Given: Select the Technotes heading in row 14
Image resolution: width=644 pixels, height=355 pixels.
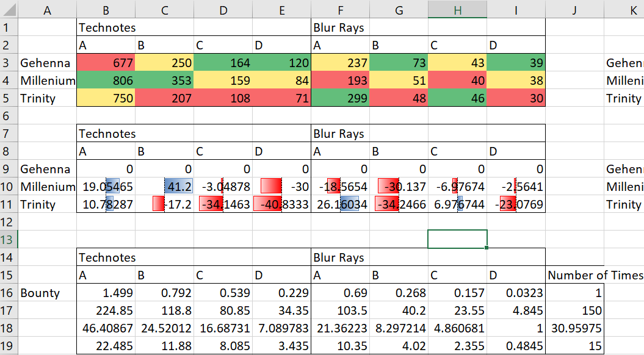Looking at the screenshot, I should (x=106, y=257).
